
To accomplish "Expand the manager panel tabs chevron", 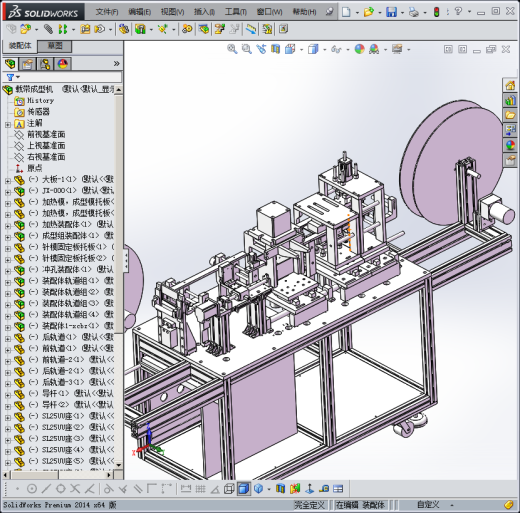I will point(116,63).
